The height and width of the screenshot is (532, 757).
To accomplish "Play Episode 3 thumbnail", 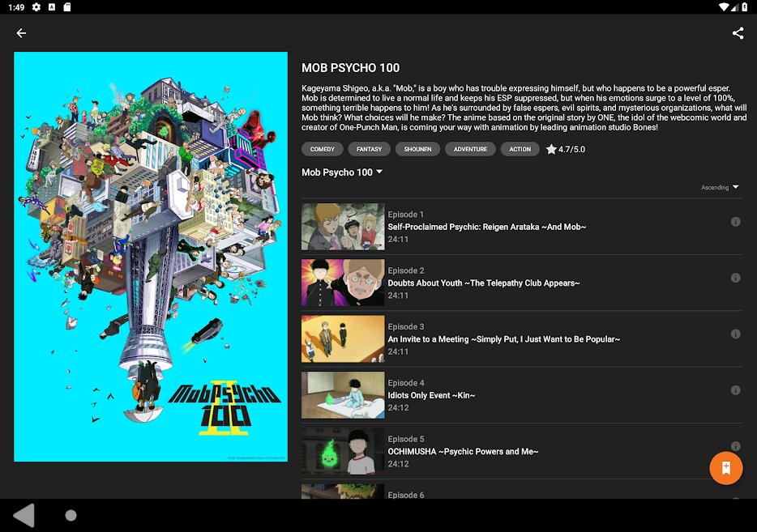I will click(343, 338).
